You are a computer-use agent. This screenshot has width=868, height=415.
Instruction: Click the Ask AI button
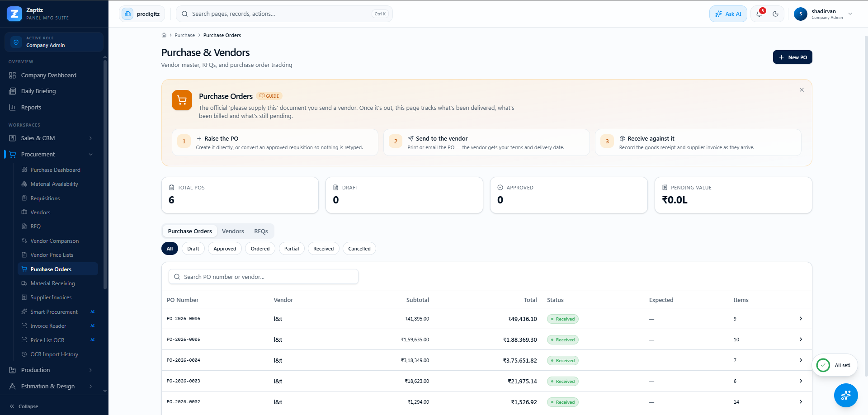coord(728,14)
